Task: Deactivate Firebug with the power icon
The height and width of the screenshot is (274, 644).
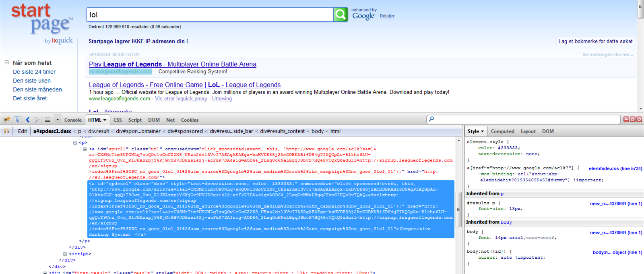Action: pos(639,119)
